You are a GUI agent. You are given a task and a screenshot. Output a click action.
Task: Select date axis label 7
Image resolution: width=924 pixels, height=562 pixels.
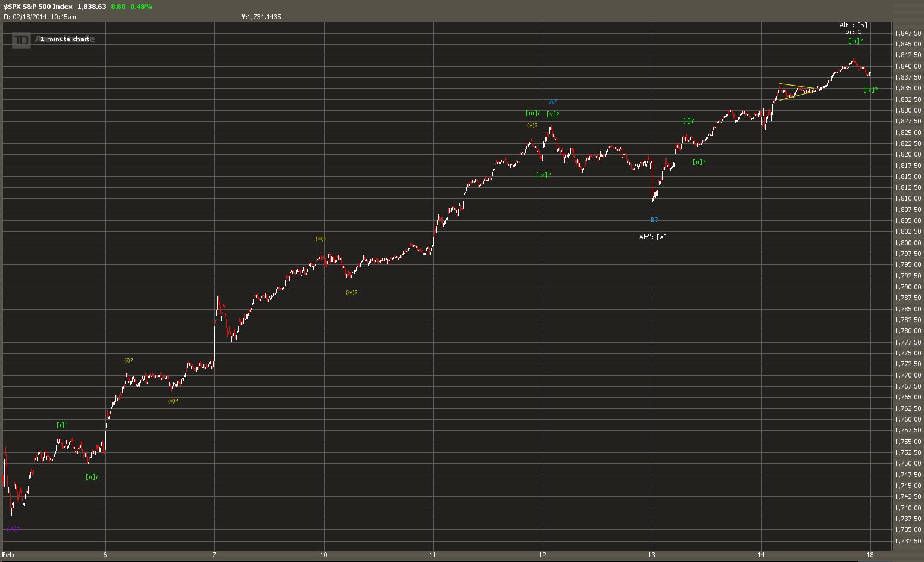click(214, 555)
